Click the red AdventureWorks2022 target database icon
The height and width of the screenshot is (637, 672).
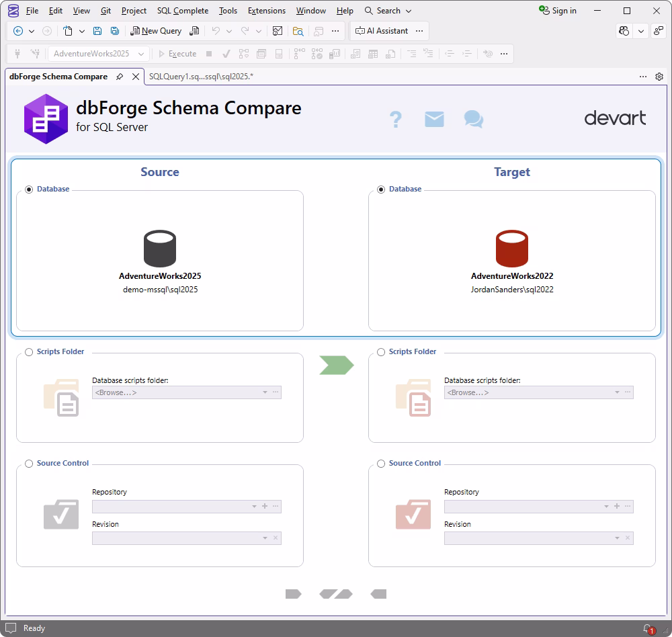[511, 248]
